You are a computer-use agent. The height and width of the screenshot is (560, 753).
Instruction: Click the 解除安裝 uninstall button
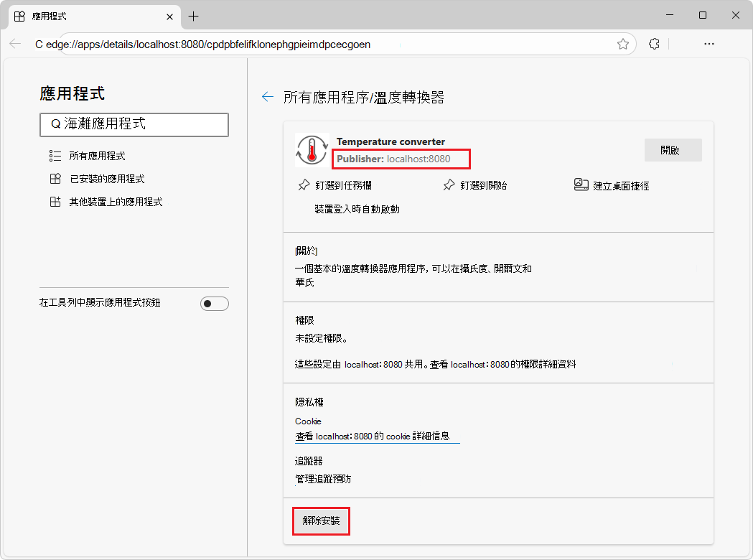coord(321,521)
